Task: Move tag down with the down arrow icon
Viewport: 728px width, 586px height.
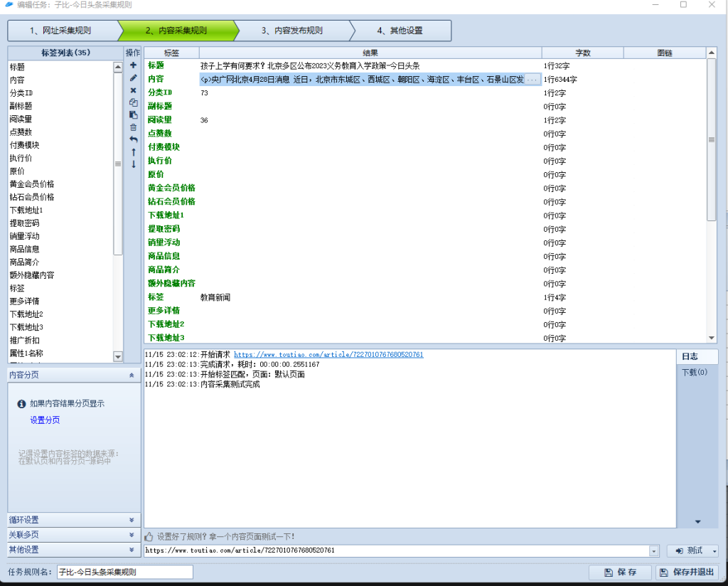Action: [133, 164]
